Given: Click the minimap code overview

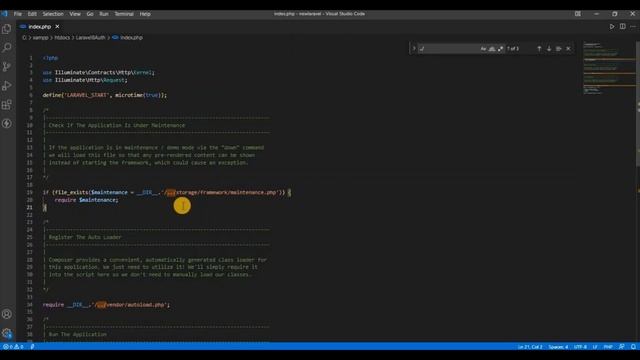Looking at the screenshot, I should click(x=608, y=68).
